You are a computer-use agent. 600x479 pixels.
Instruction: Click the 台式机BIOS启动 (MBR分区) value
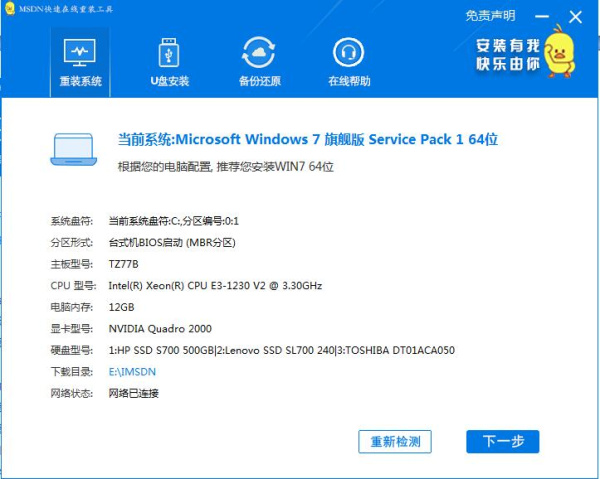[172, 243]
